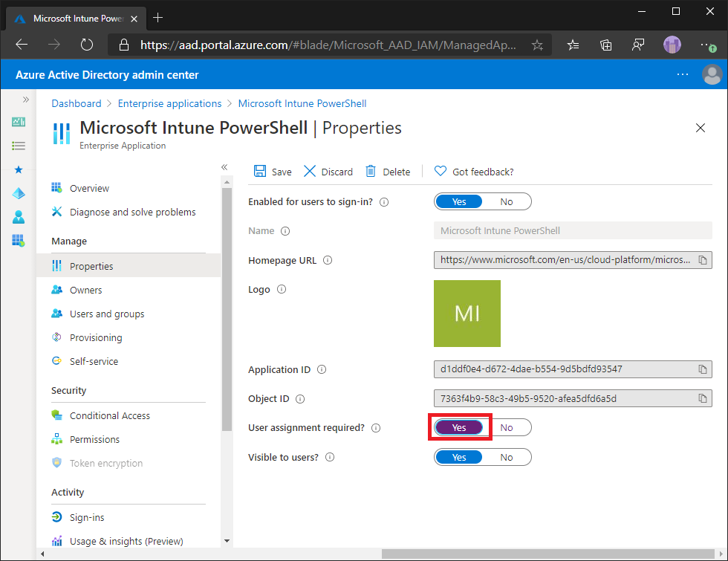
Task: Open All services list icon in sidebar
Action: tap(19, 146)
